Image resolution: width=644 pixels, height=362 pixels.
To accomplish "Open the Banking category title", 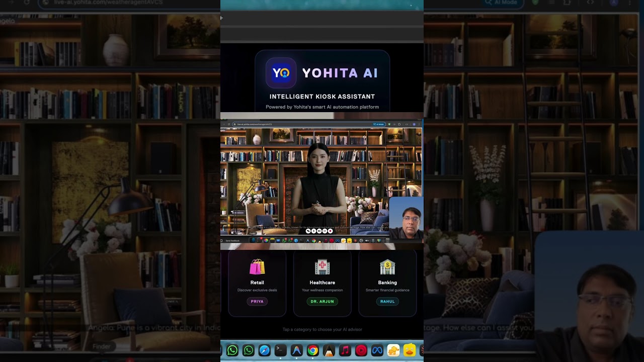I will (387, 283).
